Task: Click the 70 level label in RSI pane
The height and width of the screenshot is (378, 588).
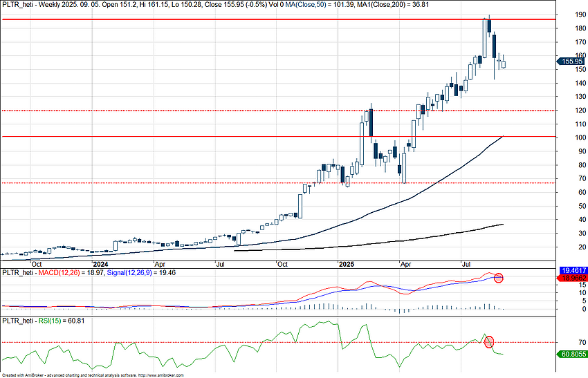Action: (x=582, y=342)
